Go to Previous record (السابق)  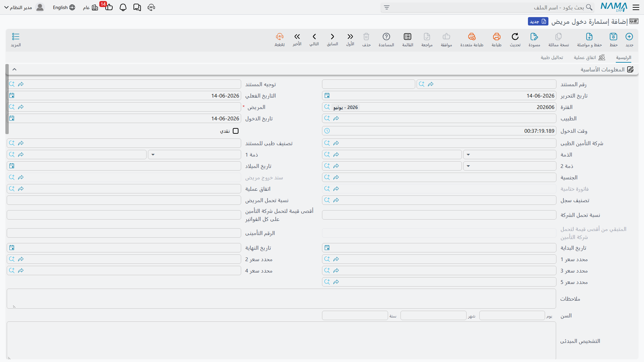coord(332,40)
